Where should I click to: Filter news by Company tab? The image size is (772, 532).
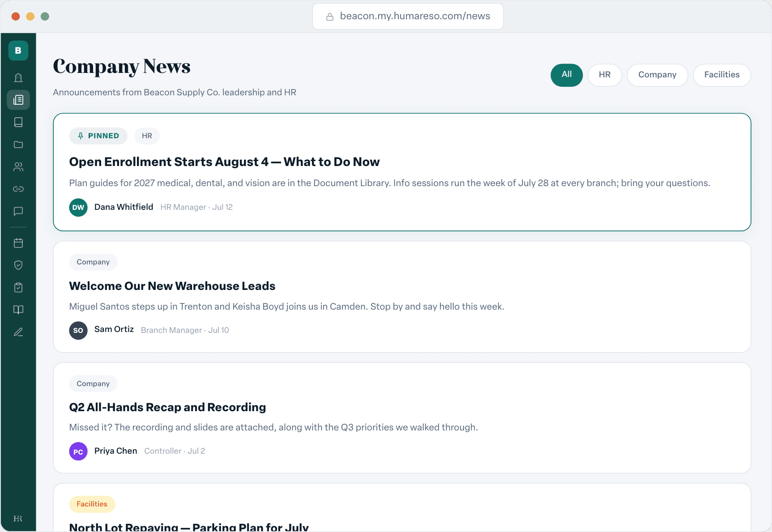tap(657, 75)
